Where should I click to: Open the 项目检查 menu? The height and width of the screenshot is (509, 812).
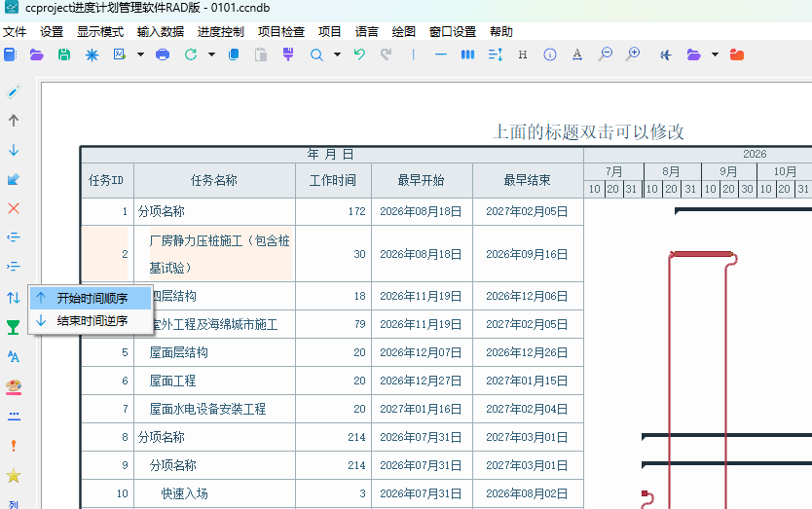pyautogui.click(x=281, y=31)
